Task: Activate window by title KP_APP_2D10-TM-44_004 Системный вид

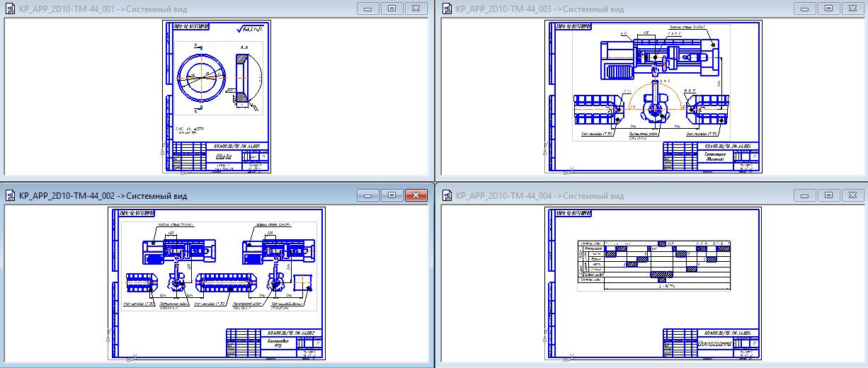Action: tap(540, 196)
